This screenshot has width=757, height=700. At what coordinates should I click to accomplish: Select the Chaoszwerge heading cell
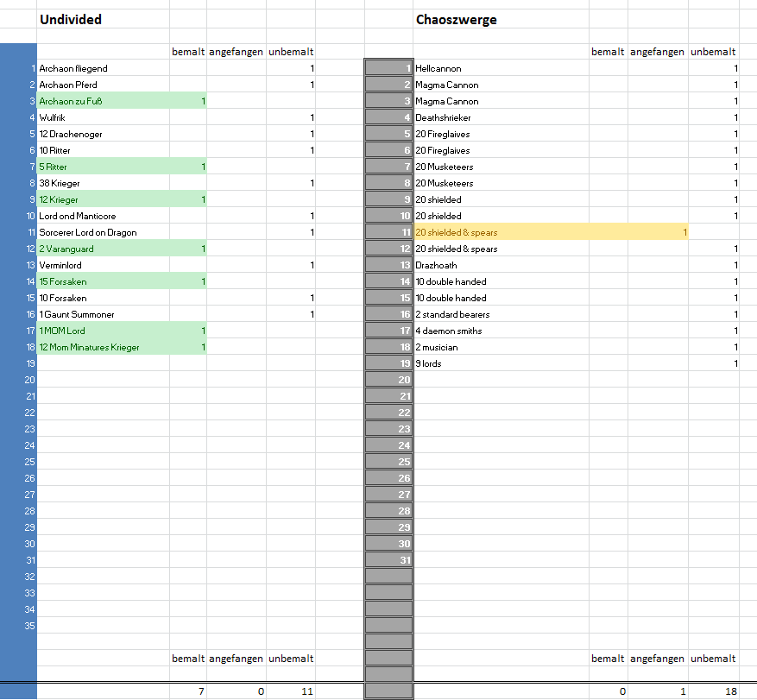(x=502, y=20)
